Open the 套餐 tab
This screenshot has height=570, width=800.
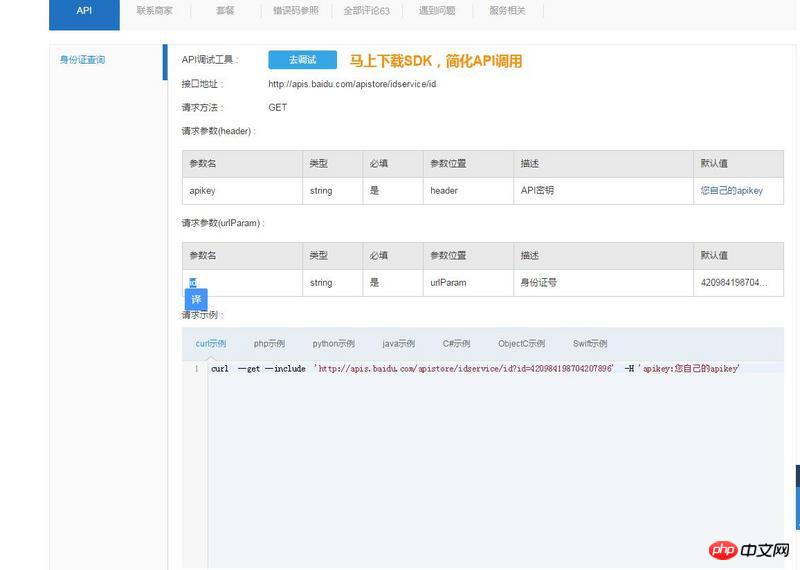pos(225,11)
